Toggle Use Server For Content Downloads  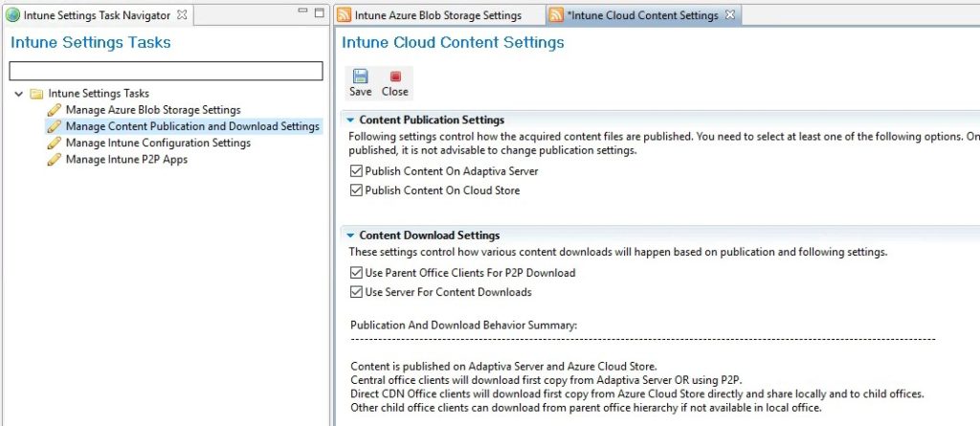tap(356, 292)
